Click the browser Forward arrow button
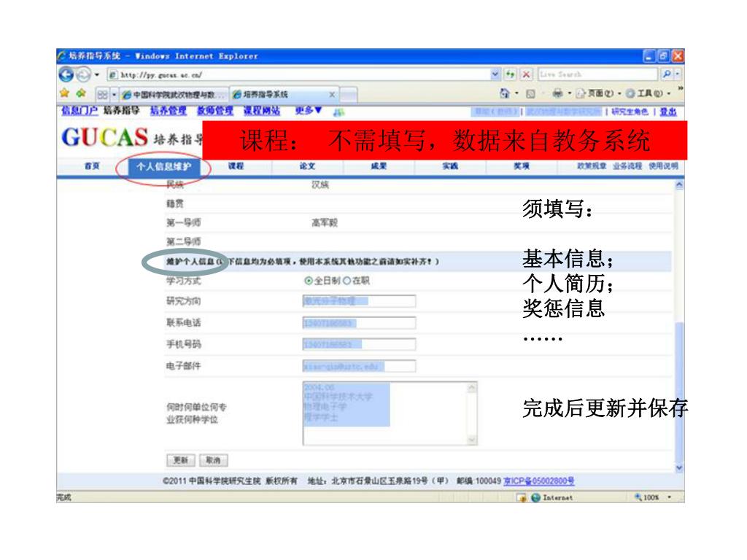The image size is (747, 560). [x=83, y=75]
